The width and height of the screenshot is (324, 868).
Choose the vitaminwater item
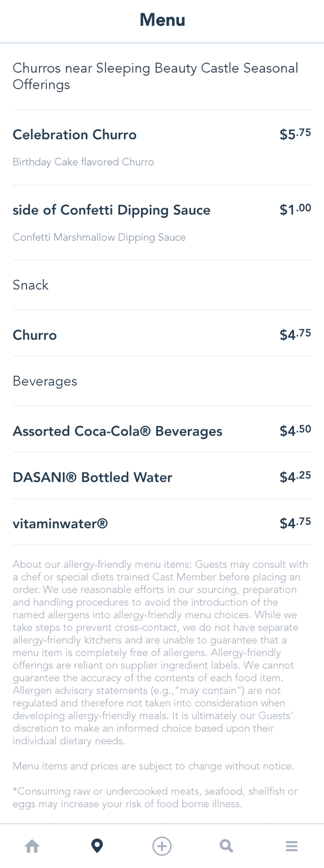coord(60,524)
